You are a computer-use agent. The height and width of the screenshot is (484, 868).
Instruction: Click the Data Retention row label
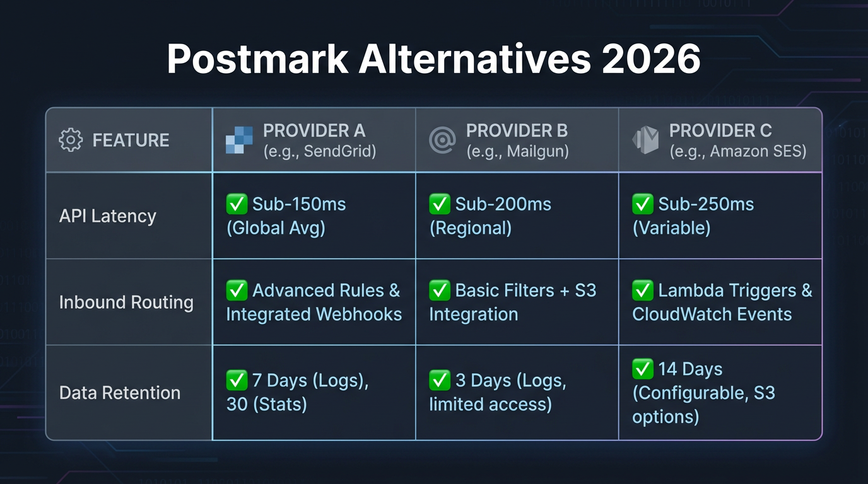(x=120, y=393)
